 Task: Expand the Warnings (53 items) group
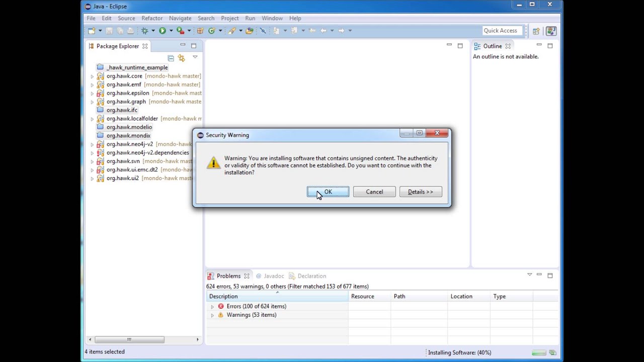[212, 315]
